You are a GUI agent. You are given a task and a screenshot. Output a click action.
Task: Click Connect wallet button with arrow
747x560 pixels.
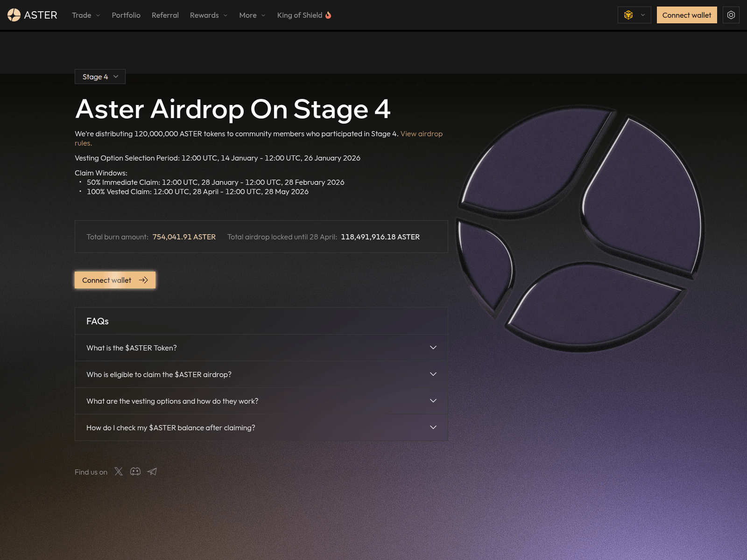click(115, 280)
